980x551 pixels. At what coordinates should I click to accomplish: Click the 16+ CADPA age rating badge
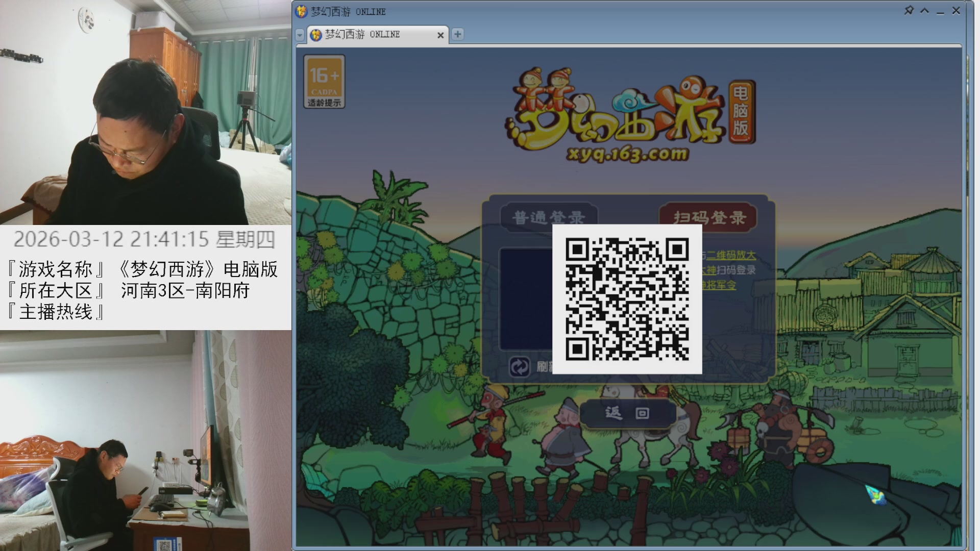pos(325,81)
